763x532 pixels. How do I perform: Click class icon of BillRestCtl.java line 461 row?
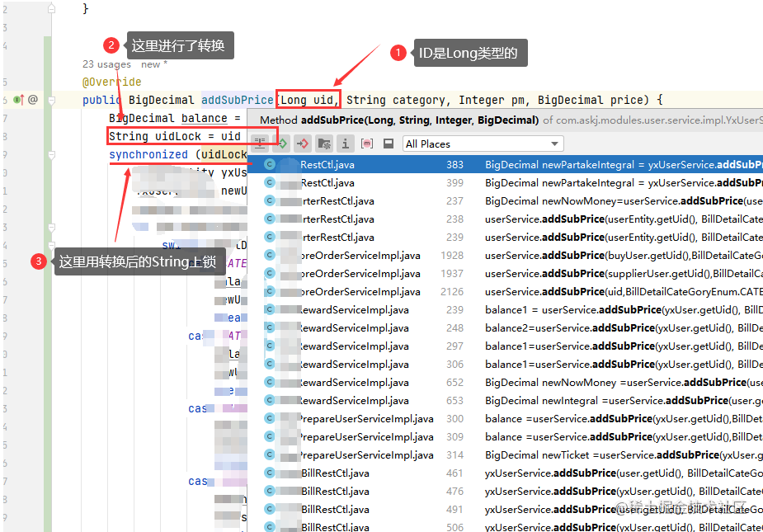tap(270, 473)
